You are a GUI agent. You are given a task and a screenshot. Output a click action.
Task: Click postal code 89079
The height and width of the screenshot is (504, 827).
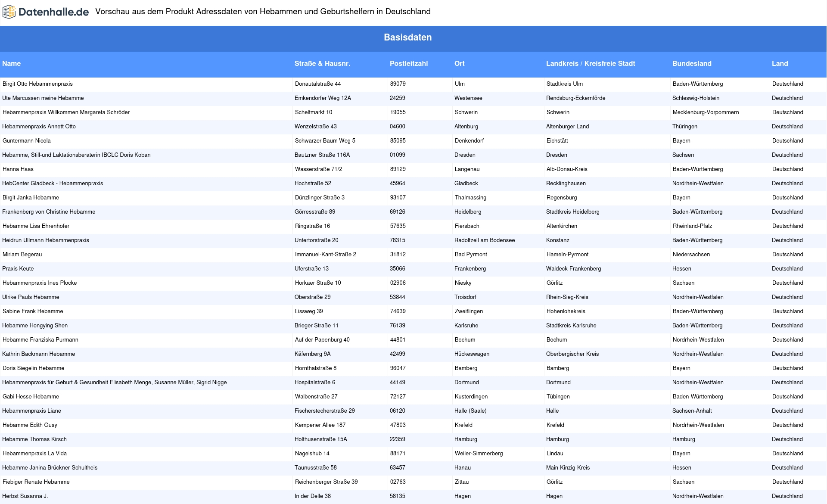[398, 84]
